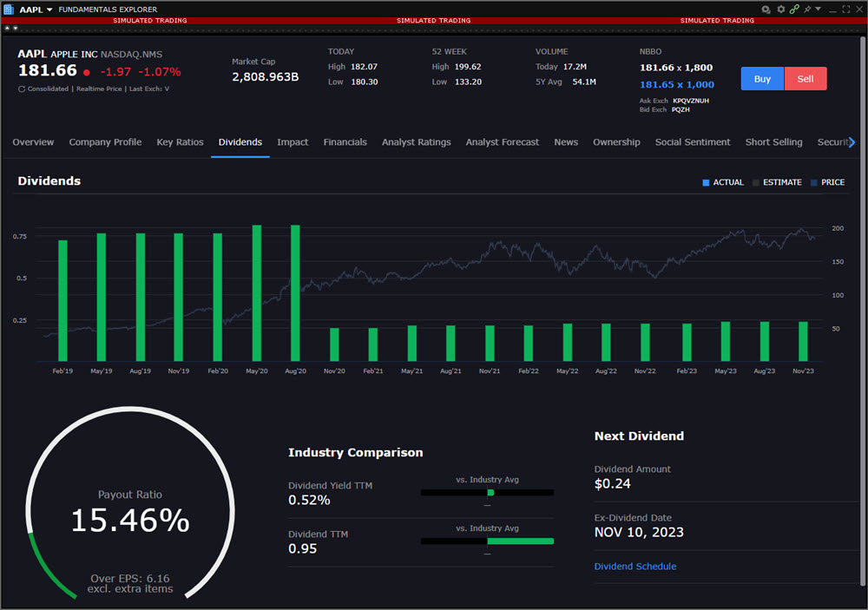The height and width of the screenshot is (610, 868).
Task: Open the Dividend Schedule link
Action: point(635,567)
